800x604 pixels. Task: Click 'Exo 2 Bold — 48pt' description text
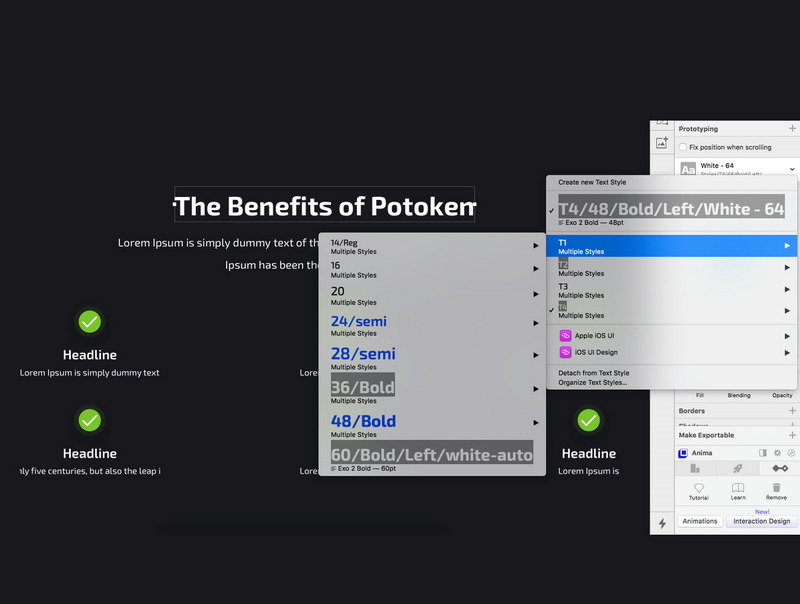pyautogui.click(x=594, y=222)
